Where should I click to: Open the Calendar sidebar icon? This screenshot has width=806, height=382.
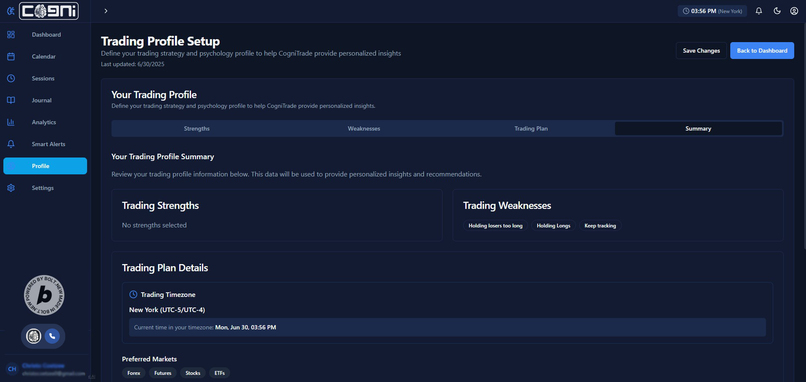11,57
